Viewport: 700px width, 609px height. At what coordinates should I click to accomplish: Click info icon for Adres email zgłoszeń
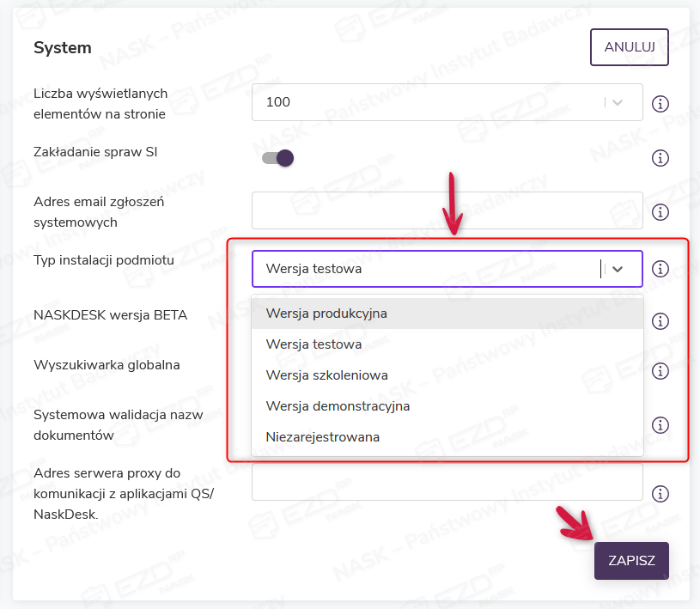tap(660, 211)
